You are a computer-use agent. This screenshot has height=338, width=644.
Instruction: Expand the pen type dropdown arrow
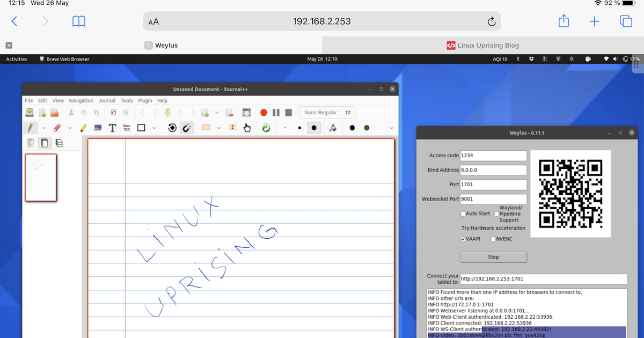pyautogui.click(x=43, y=128)
